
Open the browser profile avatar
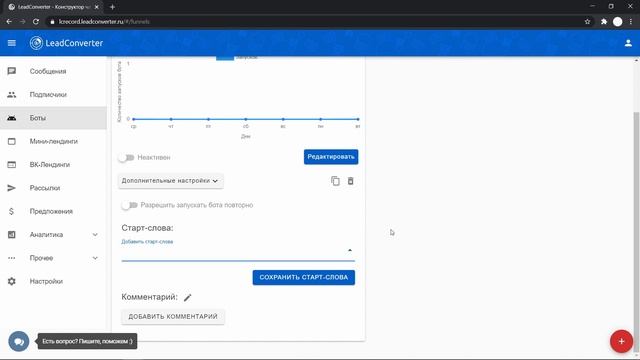[618, 22]
